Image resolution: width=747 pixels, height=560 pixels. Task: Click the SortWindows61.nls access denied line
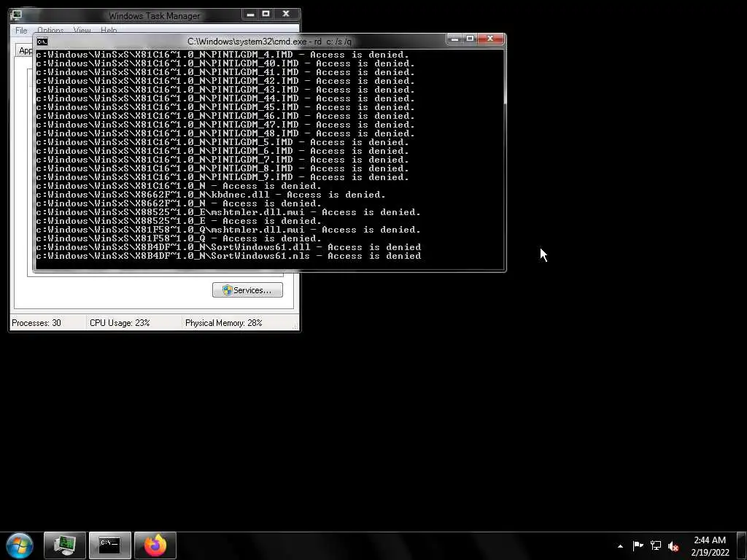pos(228,256)
